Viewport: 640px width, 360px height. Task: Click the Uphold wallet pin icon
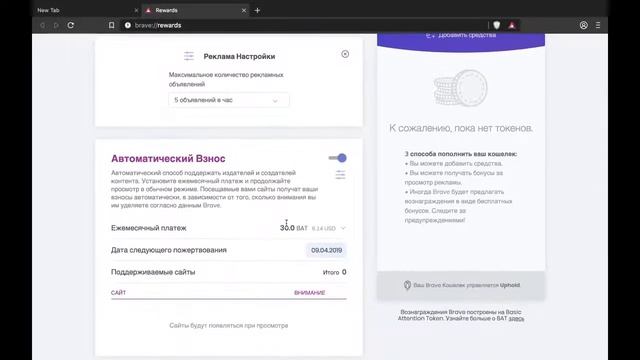[x=407, y=285]
